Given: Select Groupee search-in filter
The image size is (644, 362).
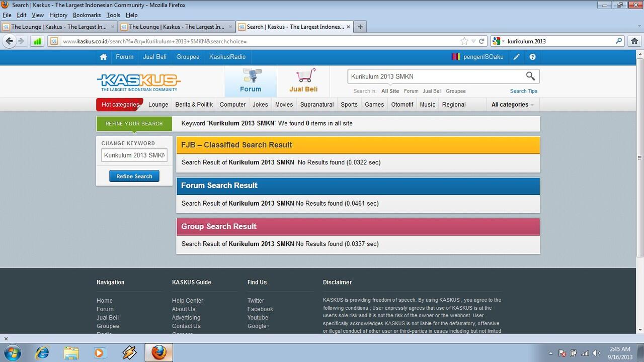Looking at the screenshot, I should (x=455, y=91).
